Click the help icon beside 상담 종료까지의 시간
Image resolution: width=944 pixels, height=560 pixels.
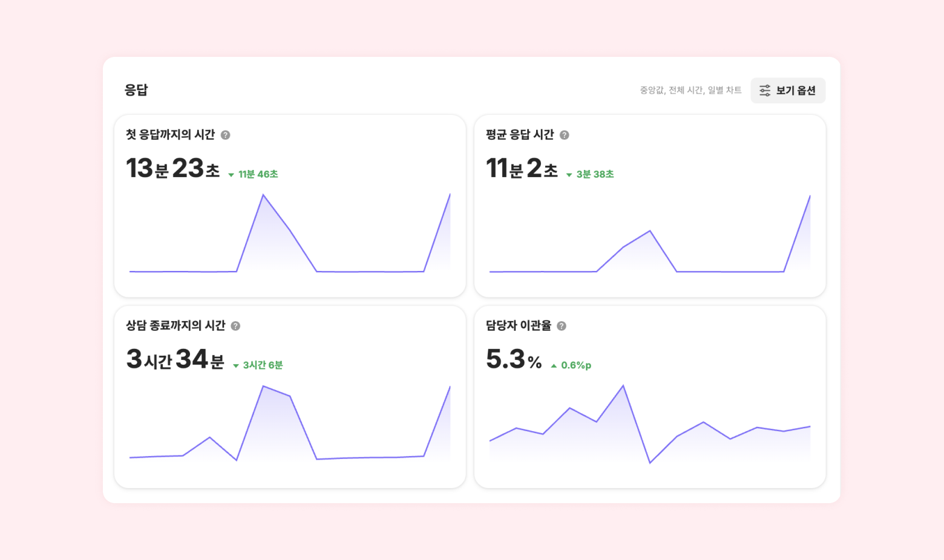[236, 326]
